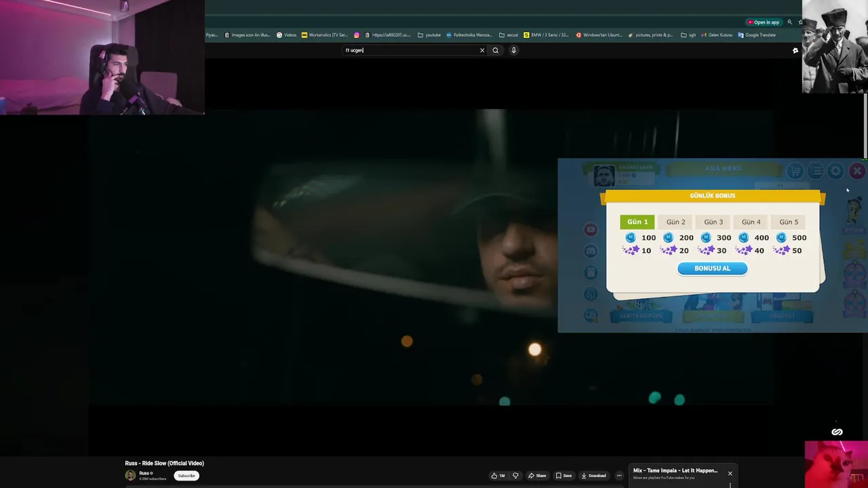Screen dimensions: 868x488
Task: Like the video with the thumbs-up button
Action: 498,476
